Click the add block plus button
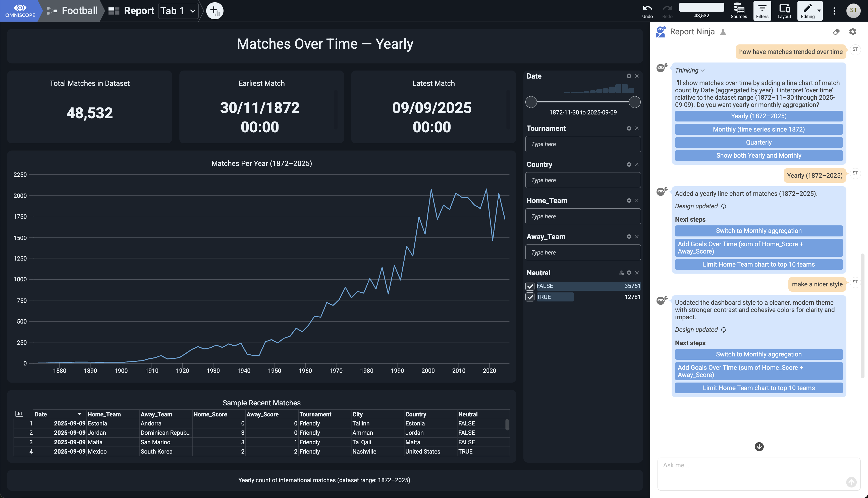This screenshot has width=868, height=498. tap(214, 11)
